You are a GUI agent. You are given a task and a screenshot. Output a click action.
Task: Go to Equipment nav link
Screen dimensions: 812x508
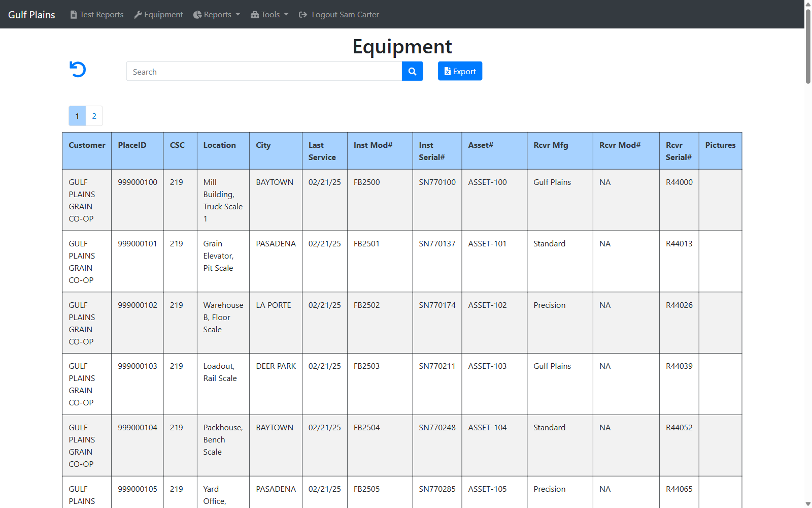tap(158, 15)
